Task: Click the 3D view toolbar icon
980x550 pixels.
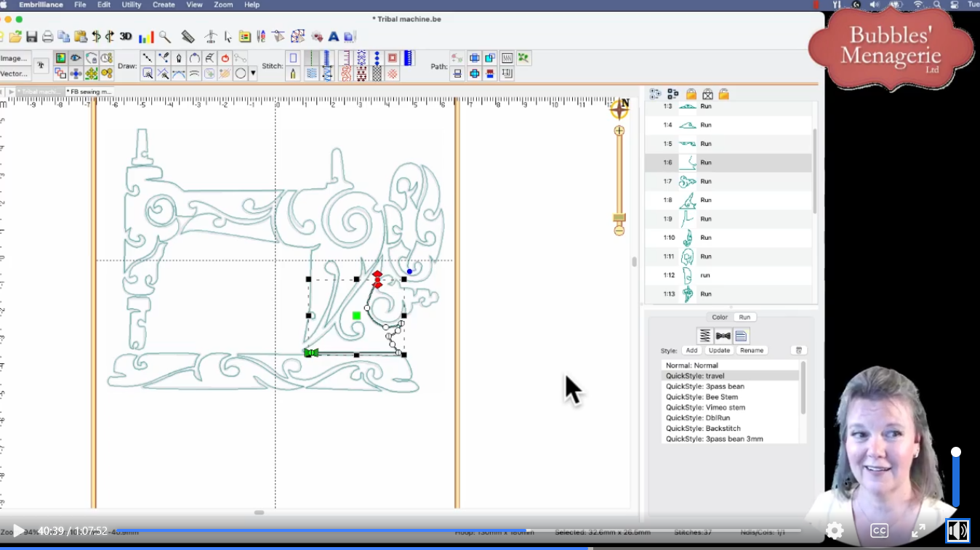Action: [x=126, y=36]
